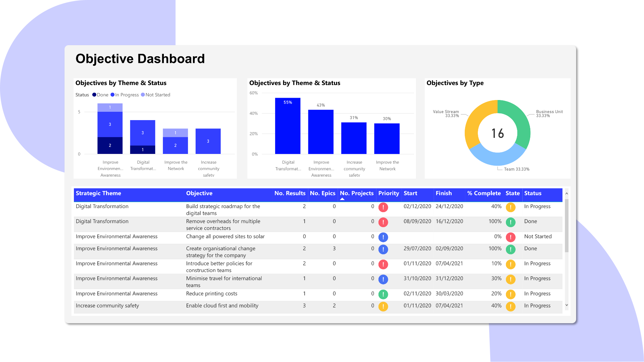Viewport: 644px width, 362px height.
Task: Sort the table by % Complete header
Action: click(x=484, y=193)
